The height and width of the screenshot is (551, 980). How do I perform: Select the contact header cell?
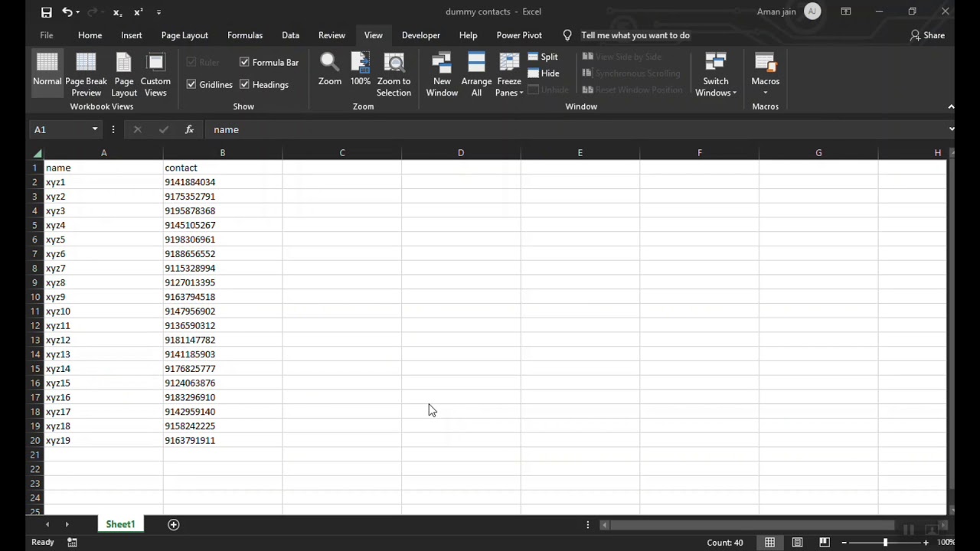pyautogui.click(x=223, y=168)
